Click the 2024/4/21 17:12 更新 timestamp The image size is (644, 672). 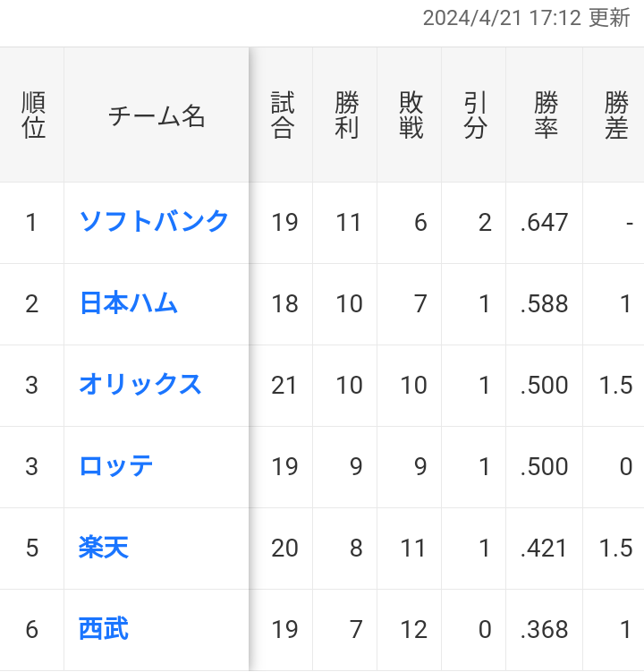pos(526,18)
